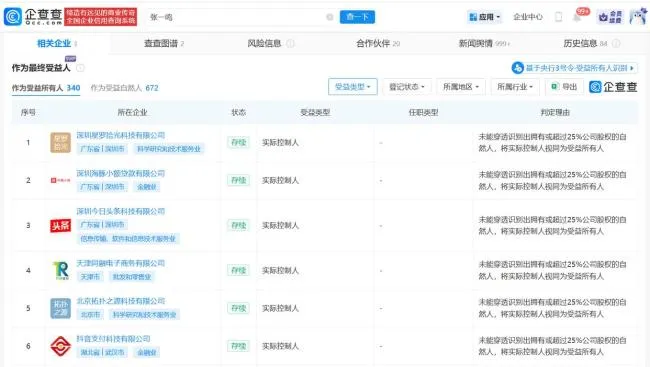Expand the 所属地区 filter dropdown
This screenshot has height=367, width=650.
(461, 87)
